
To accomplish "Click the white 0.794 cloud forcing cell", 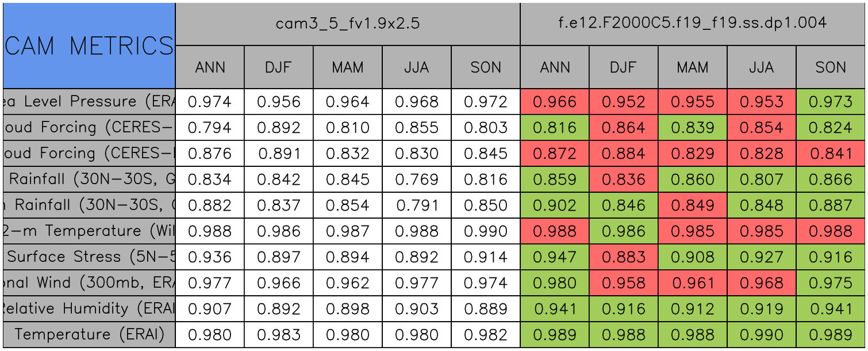I will coord(210,128).
